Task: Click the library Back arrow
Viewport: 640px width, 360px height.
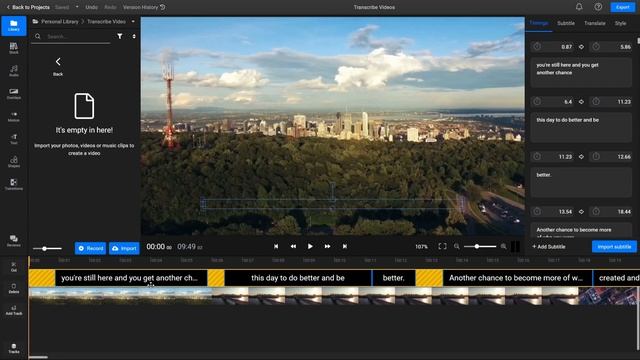Action: [x=58, y=62]
